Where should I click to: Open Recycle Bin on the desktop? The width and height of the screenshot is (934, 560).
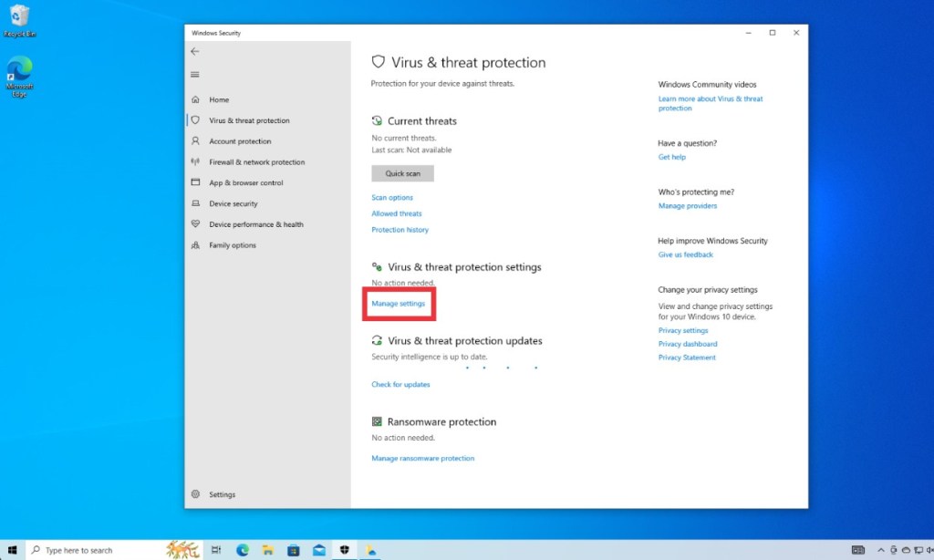click(20, 21)
